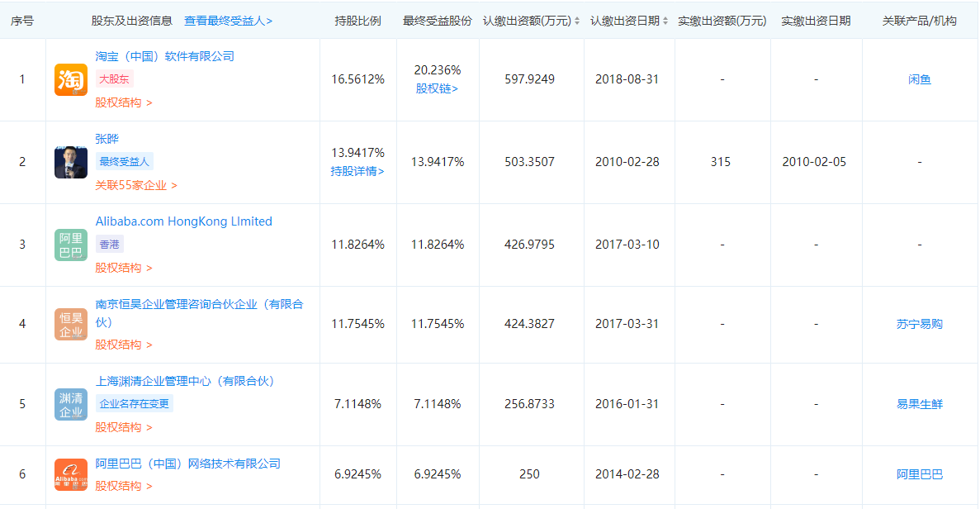Viewport: 980px width, 509px height.
Task: Click the 实缴出资额(万元) column header
Action: (x=722, y=21)
